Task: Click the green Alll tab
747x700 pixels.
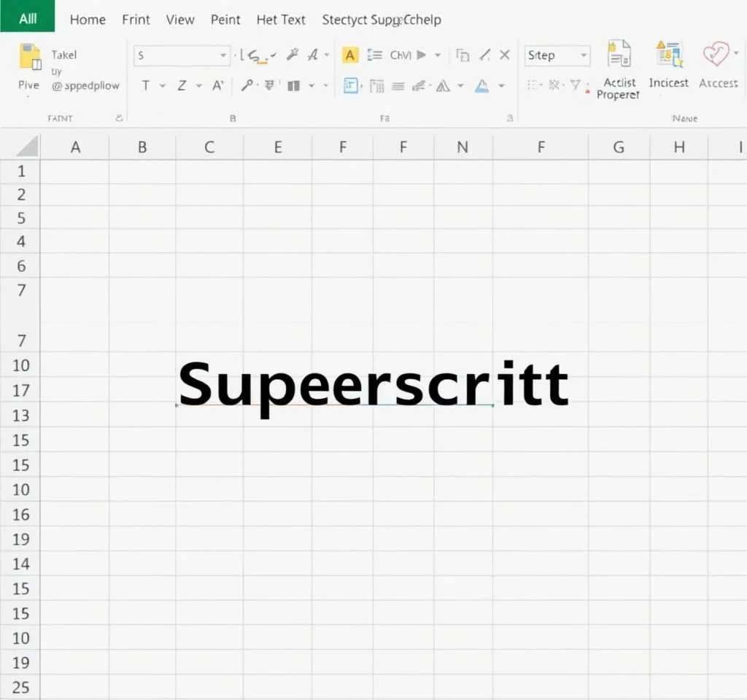Action: (x=28, y=18)
